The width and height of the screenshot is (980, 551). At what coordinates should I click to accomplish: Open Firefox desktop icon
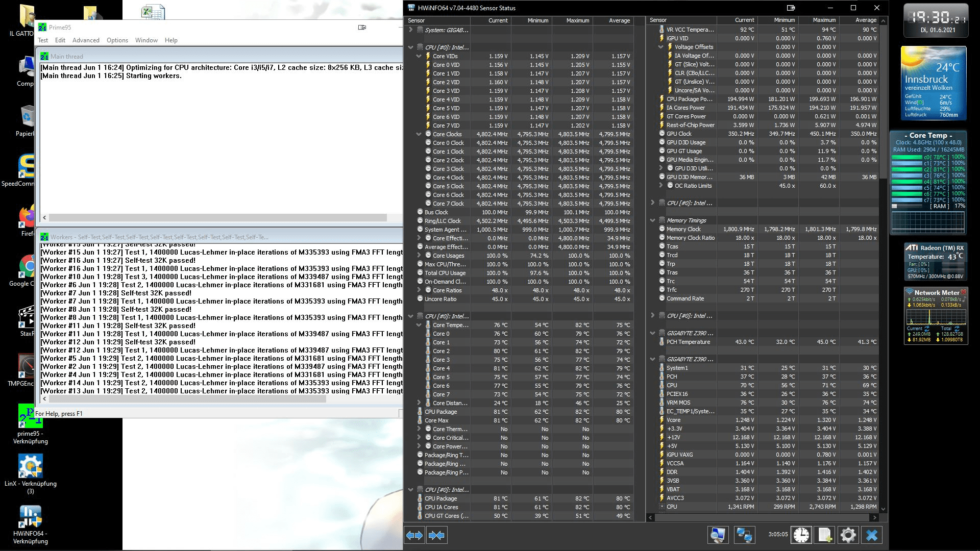27,220
